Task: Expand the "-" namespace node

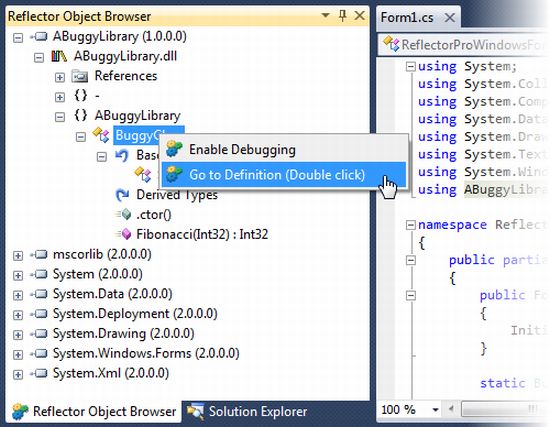Action: (x=60, y=97)
